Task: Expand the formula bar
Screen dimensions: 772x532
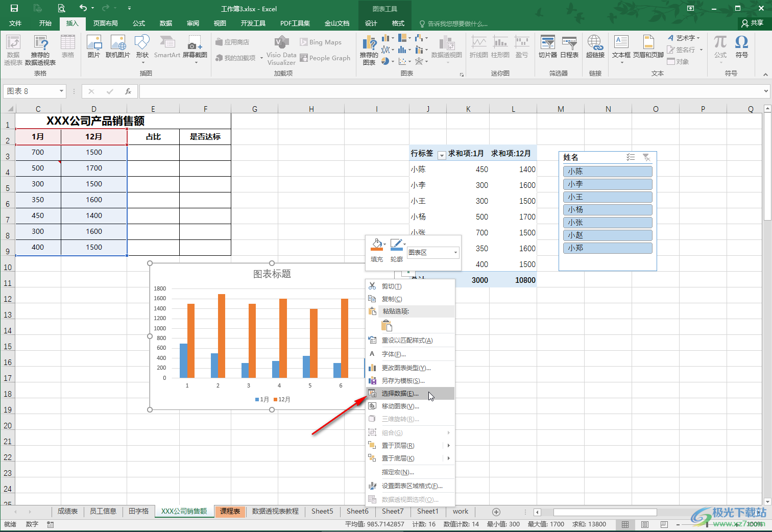Action: [766, 91]
